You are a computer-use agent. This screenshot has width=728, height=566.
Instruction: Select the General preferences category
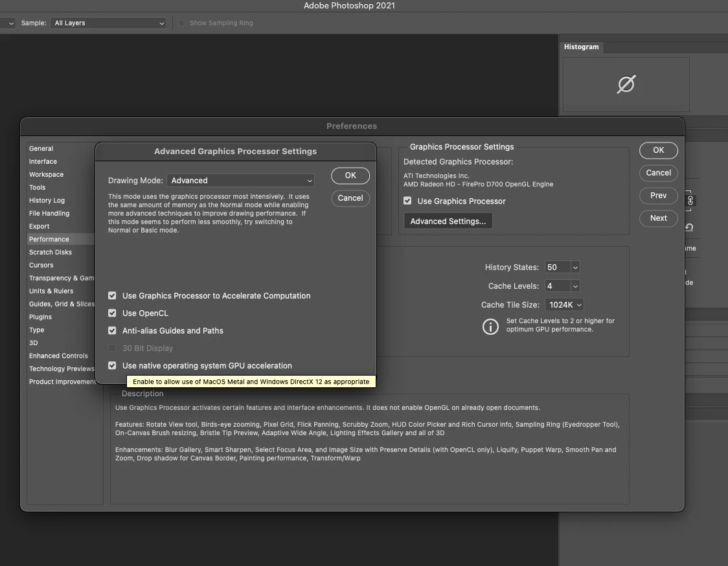pyautogui.click(x=41, y=148)
